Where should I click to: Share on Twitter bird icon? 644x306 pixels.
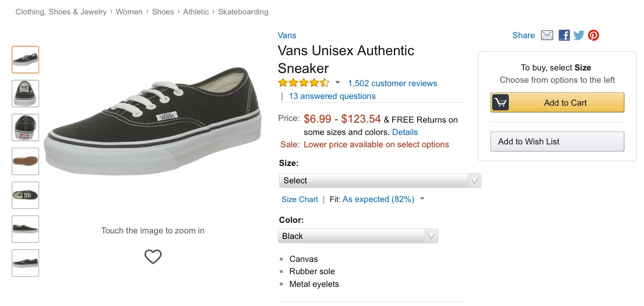pyautogui.click(x=579, y=35)
